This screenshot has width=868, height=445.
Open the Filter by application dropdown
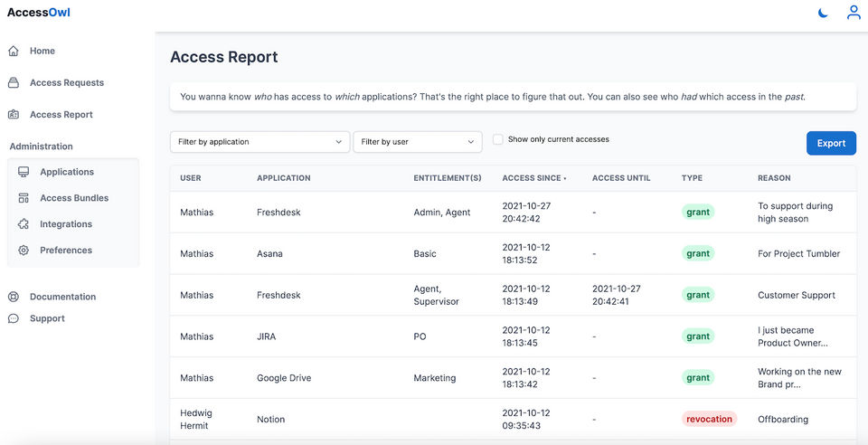[x=259, y=142]
